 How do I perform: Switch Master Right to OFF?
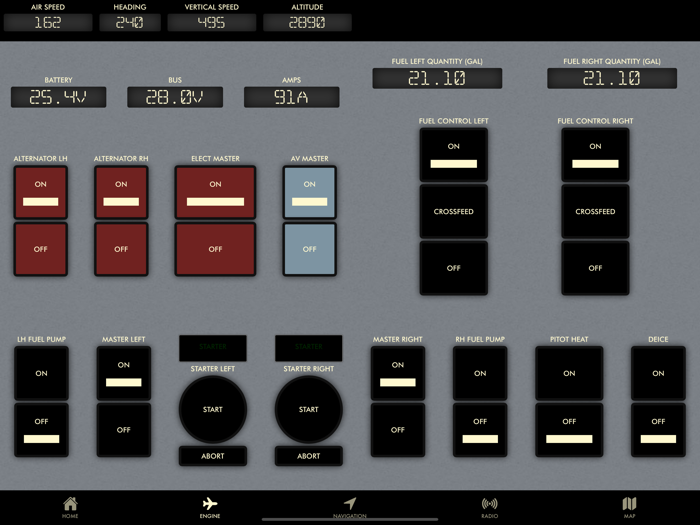pos(398,430)
